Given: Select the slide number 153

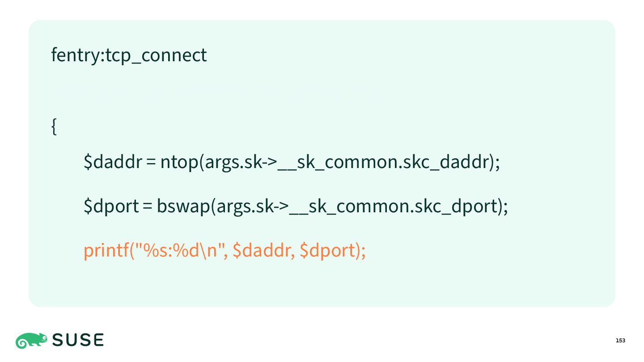Looking at the screenshot, I should click(x=620, y=341).
